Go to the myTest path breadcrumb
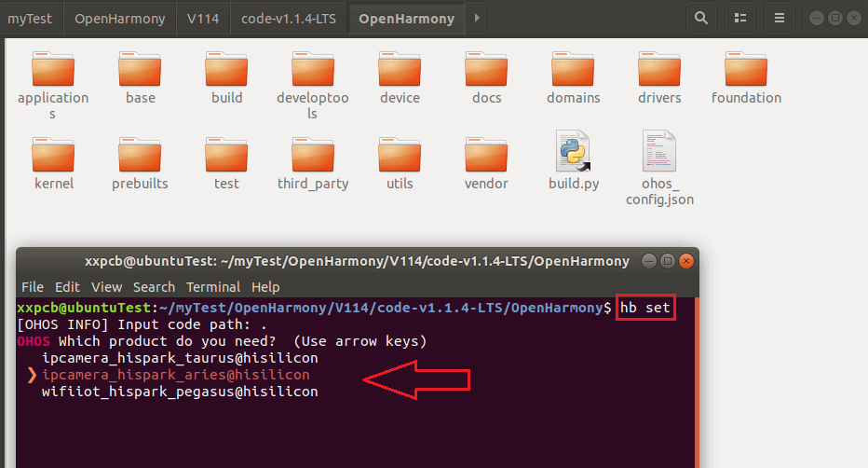 pyautogui.click(x=32, y=18)
